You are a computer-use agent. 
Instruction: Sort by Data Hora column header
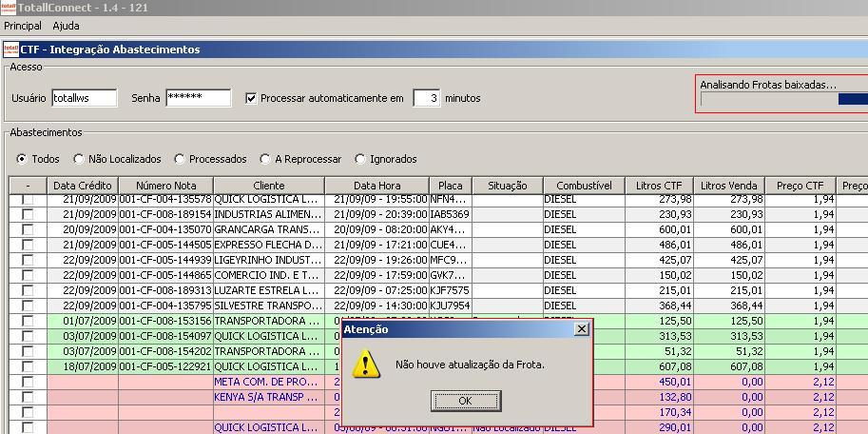(377, 186)
